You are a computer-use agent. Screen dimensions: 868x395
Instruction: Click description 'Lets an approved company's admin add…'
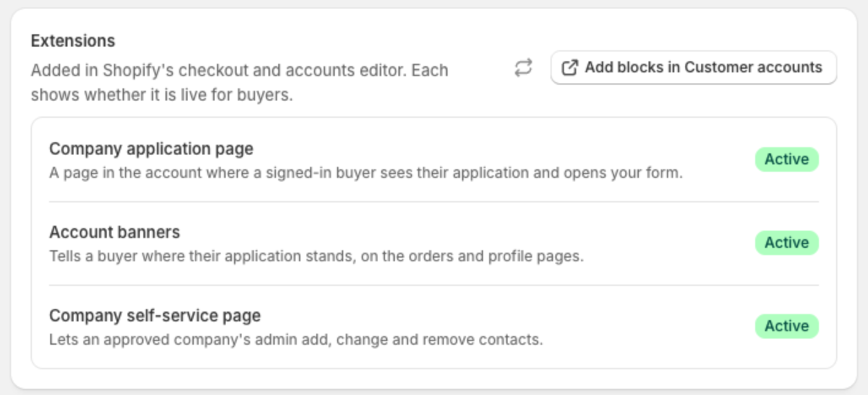(296, 340)
